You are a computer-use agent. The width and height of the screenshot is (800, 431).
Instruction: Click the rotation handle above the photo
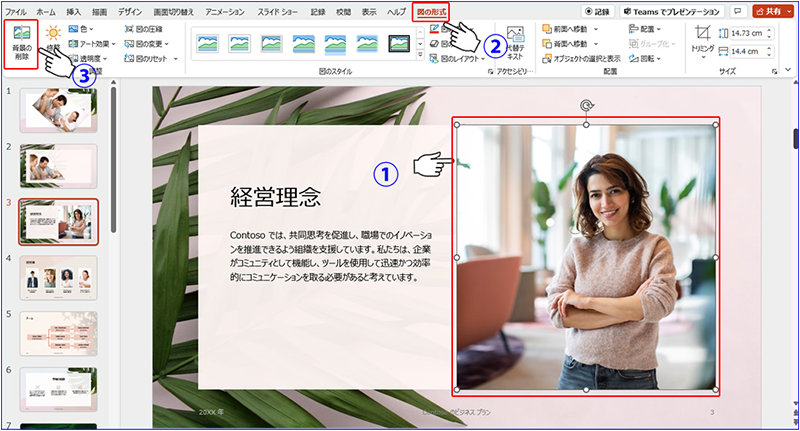(x=586, y=106)
